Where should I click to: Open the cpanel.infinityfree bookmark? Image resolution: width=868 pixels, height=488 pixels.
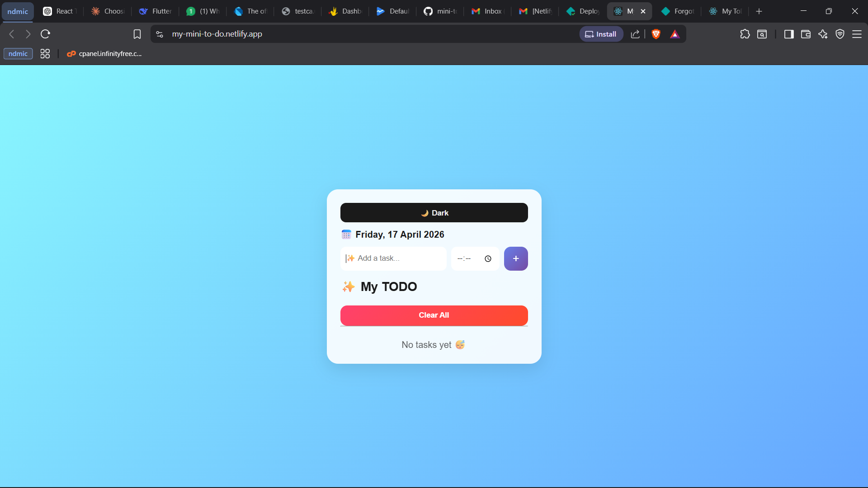coord(104,54)
